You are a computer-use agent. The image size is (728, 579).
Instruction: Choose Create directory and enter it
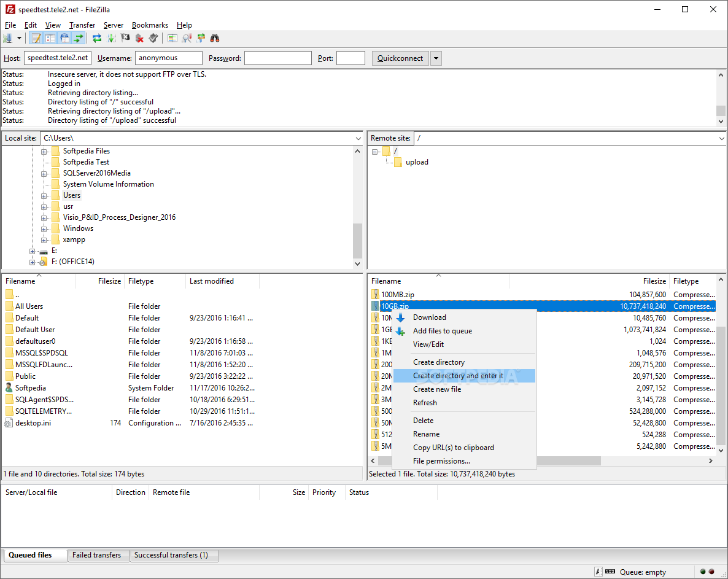pos(464,376)
